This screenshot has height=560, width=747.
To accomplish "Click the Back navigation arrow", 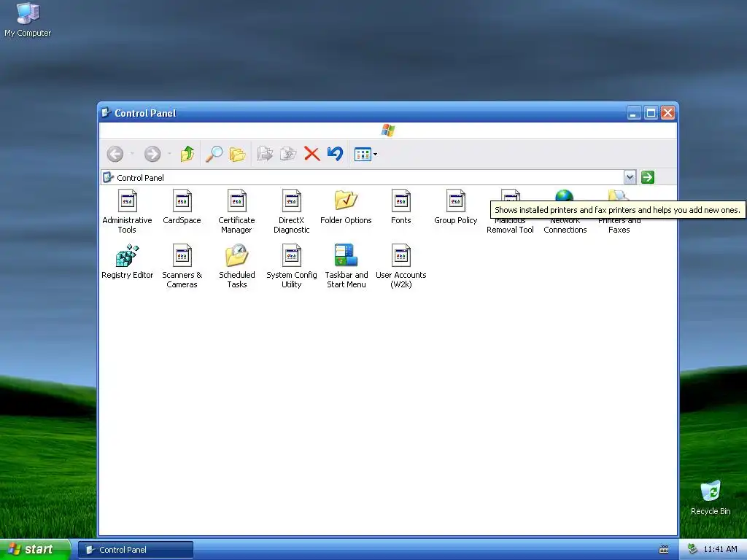I will point(115,154).
